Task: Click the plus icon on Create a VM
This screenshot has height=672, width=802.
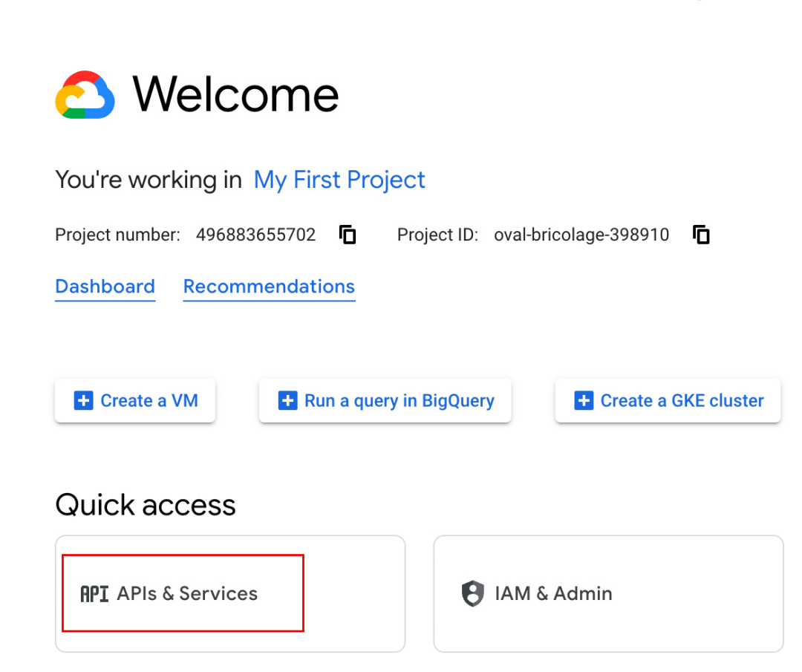Action: pyautogui.click(x=83, y=400)
